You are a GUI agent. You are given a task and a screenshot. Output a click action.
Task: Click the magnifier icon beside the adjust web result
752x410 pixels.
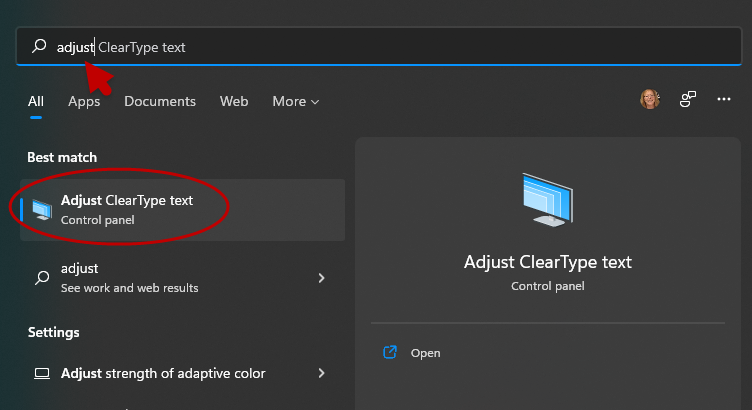(42, 278)
